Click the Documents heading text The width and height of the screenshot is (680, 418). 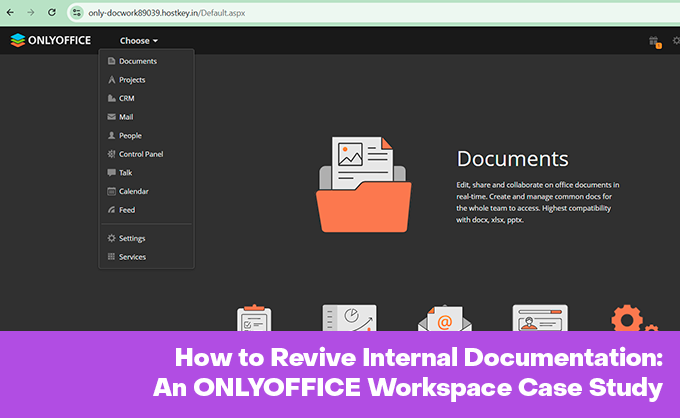tap(512, 159)
